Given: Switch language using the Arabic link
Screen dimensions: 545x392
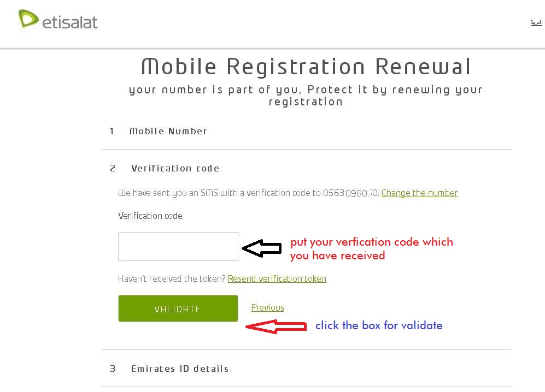Looking at the screenshot, I should tap(536, 22).
